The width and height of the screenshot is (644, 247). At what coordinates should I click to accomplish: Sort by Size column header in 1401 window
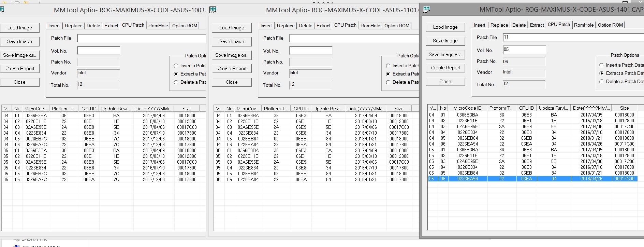(x=624, y=108)
